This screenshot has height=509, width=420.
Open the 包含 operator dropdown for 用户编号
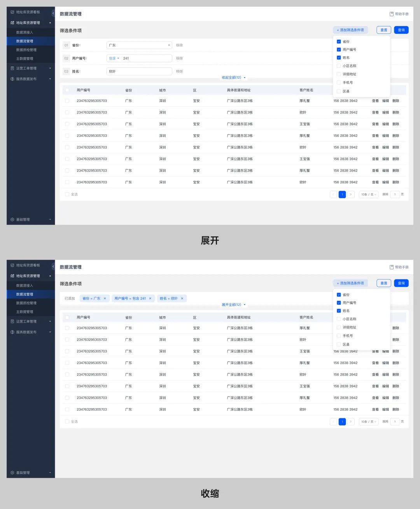pos(114,58)
